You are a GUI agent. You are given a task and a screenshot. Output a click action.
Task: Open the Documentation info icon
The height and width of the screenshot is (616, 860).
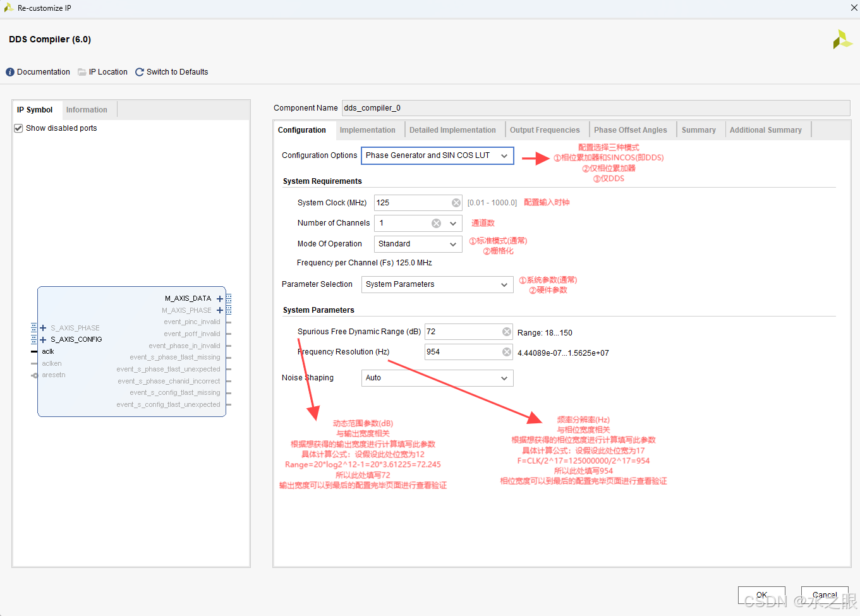[x=10, y=72]
